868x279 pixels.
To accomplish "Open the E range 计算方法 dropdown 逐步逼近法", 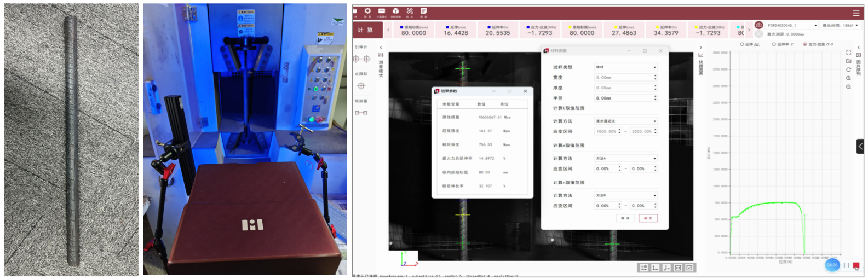I will tap(625, 121).
